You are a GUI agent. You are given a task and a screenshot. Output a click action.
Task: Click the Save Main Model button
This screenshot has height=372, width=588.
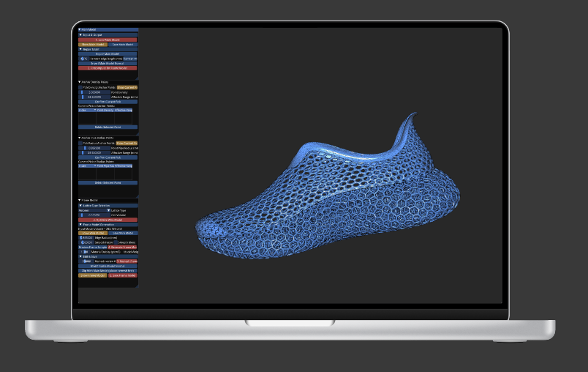123,45
